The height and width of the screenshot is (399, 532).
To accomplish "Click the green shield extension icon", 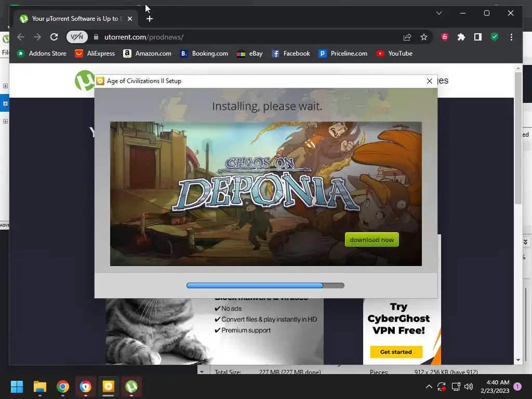I will (x=495, y=37).
